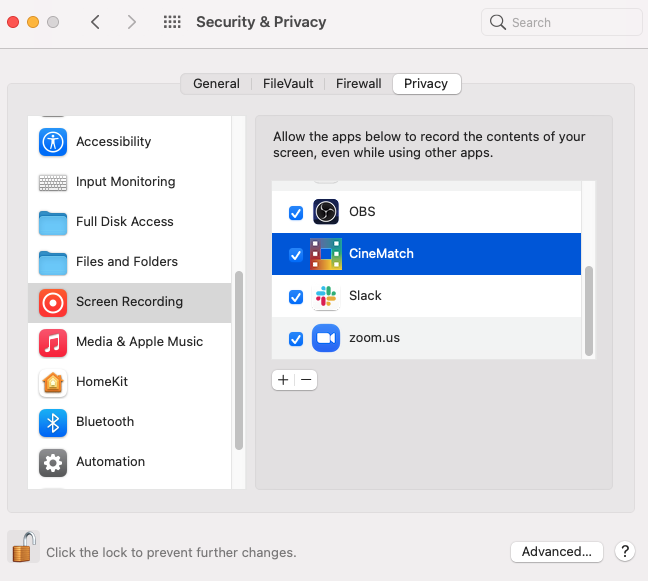Screen dimensions: 648x581
Task: Switch to the FileVault tab
Action: point(288,83)
